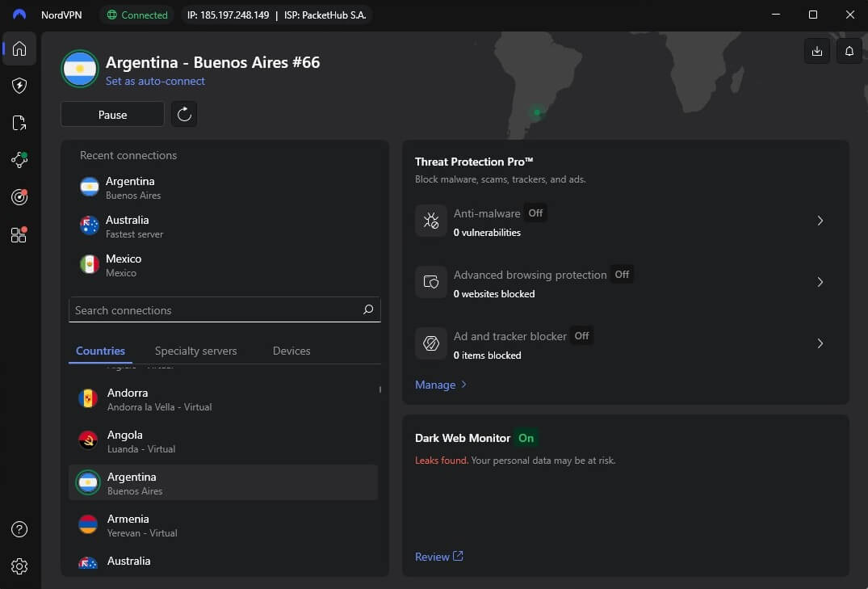
Task: Switch to the Specialty servers tab
Action: coord(195,351)
